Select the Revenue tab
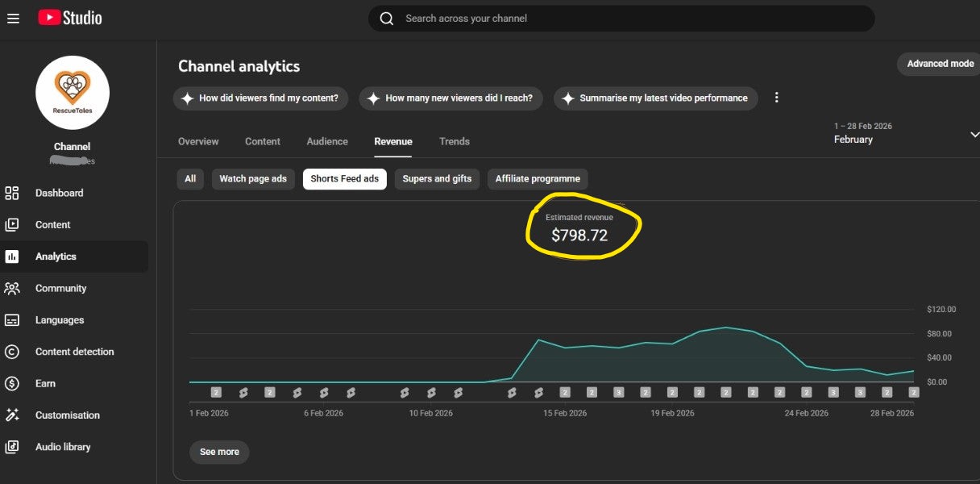The width and height of the screenshot is (980, 484). coord(393,141)
